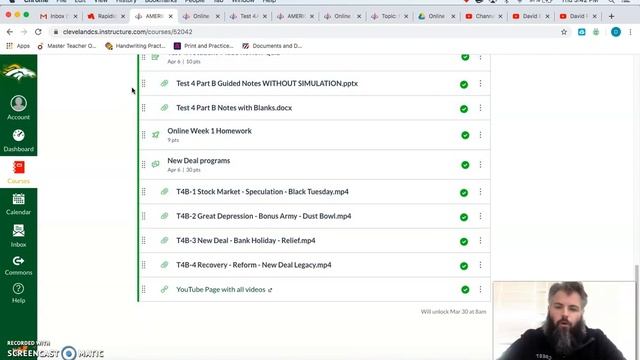Screen dimensions: 640x360
Task: Click the browser back arrow
Action: (x=10, y=32)
